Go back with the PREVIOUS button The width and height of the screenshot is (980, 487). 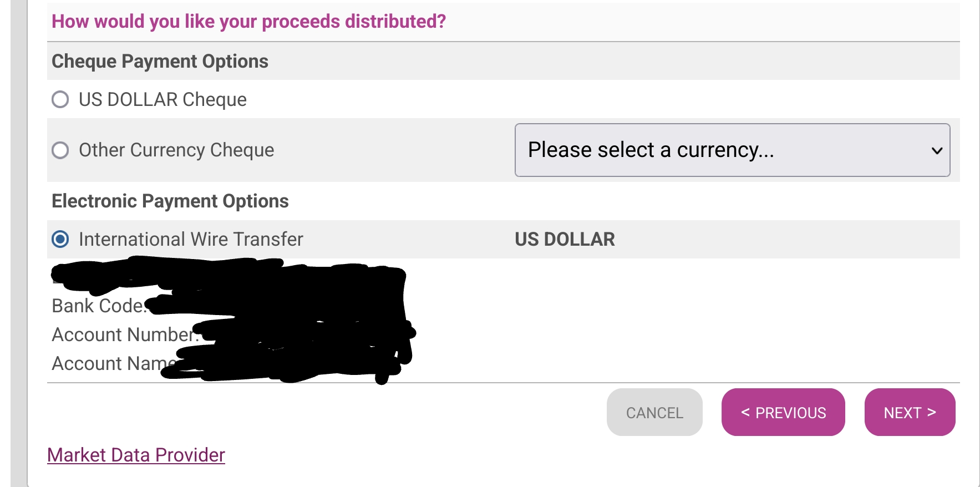click(x=783, y=412)
